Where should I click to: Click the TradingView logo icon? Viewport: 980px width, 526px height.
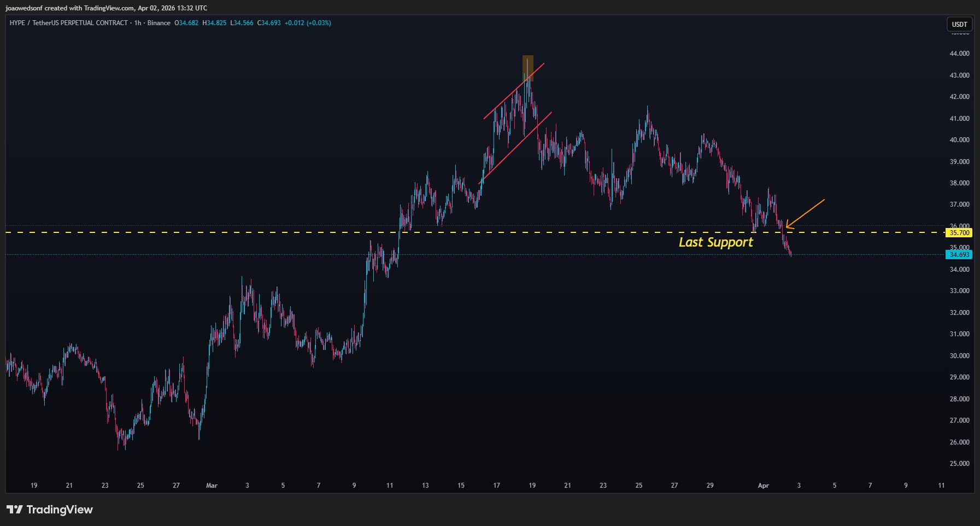coord(15,510)
